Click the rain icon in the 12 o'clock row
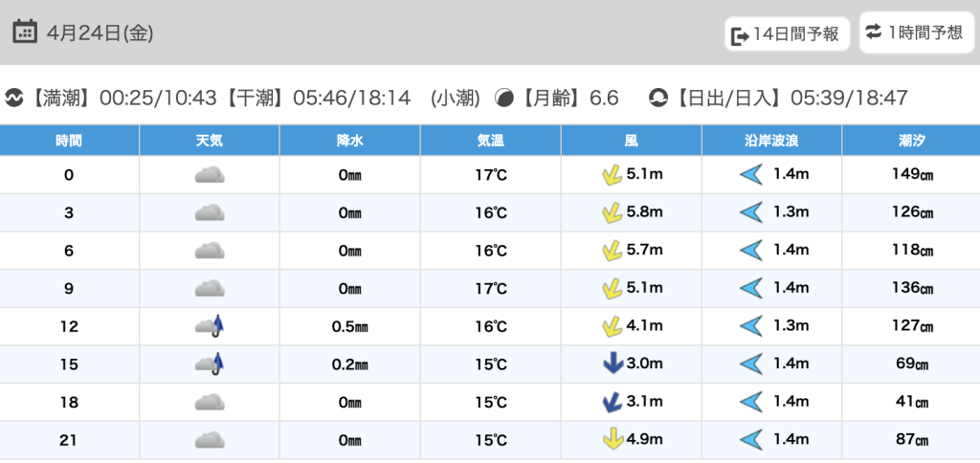 tap(210, 326)
